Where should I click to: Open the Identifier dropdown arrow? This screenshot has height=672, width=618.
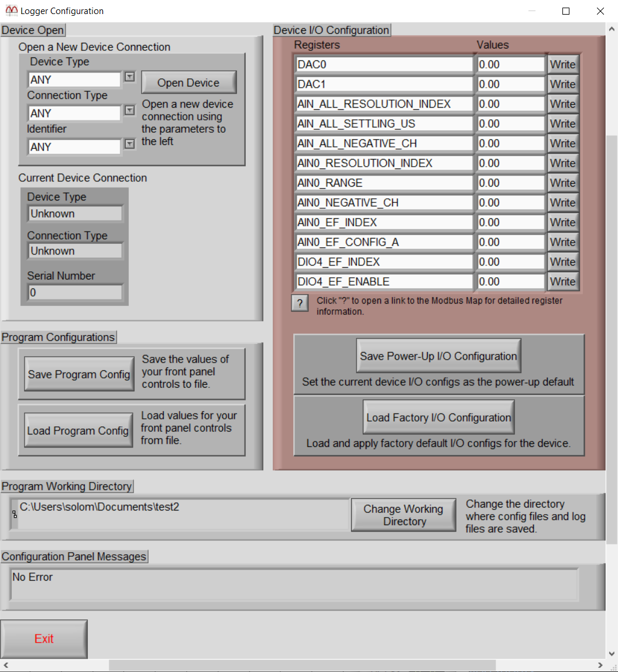coord(129,143)
